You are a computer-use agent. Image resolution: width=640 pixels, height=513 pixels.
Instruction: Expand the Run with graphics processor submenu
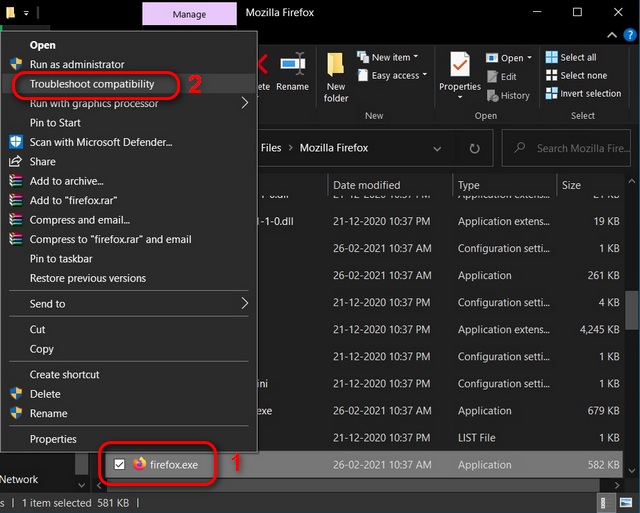pyautogui.click(x=244, y=103)
